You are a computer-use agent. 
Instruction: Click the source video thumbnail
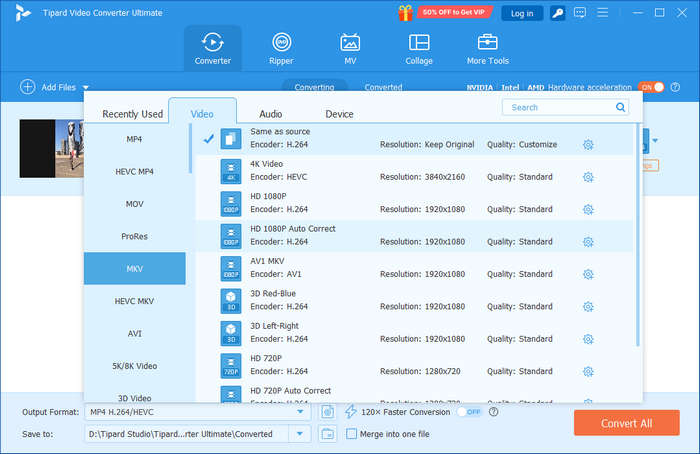pos(52,149)
